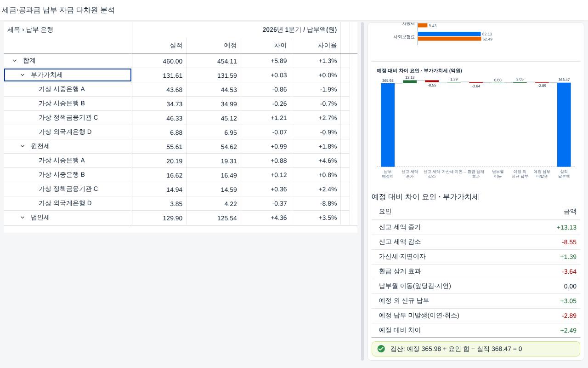Click the 요인 column header

[385, 212]
